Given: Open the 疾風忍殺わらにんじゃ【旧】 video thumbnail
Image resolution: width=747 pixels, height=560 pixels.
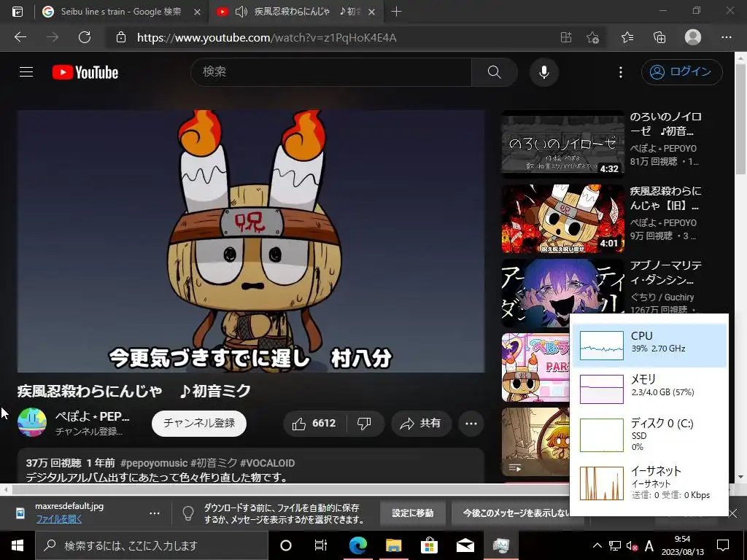Looking at the screenshot, I should click(x=562, y=219).
